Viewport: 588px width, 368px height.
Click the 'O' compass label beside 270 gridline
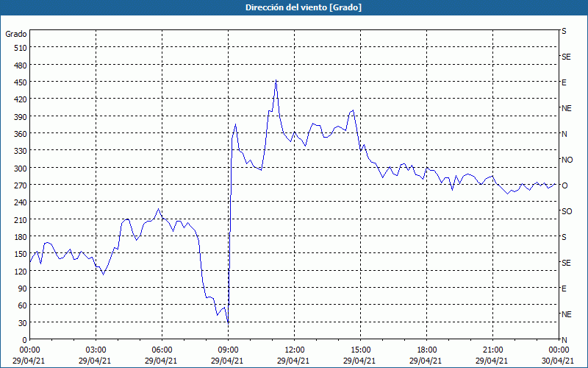[564, 185]
